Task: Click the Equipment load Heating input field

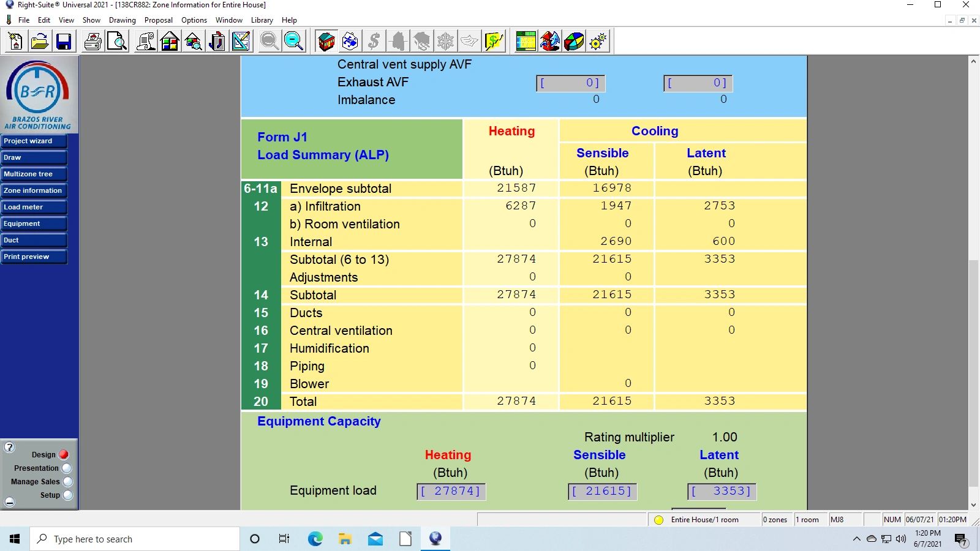Action: pos(451,491)
